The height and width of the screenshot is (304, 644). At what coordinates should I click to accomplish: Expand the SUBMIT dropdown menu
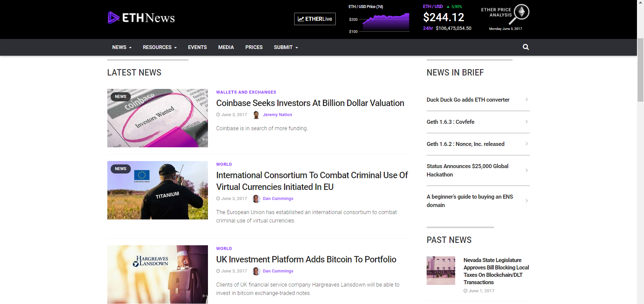[286, 47]
